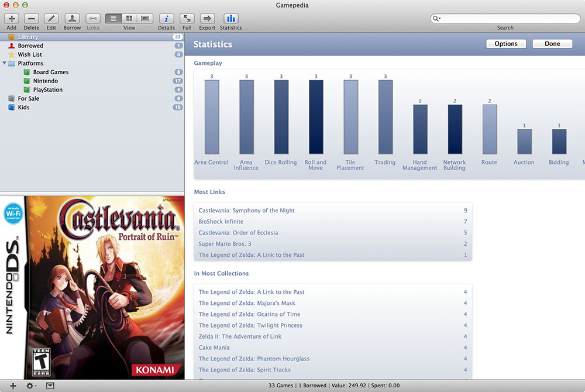
Task: Open the Edit pencil tool
Action: [x=51, y=19]
